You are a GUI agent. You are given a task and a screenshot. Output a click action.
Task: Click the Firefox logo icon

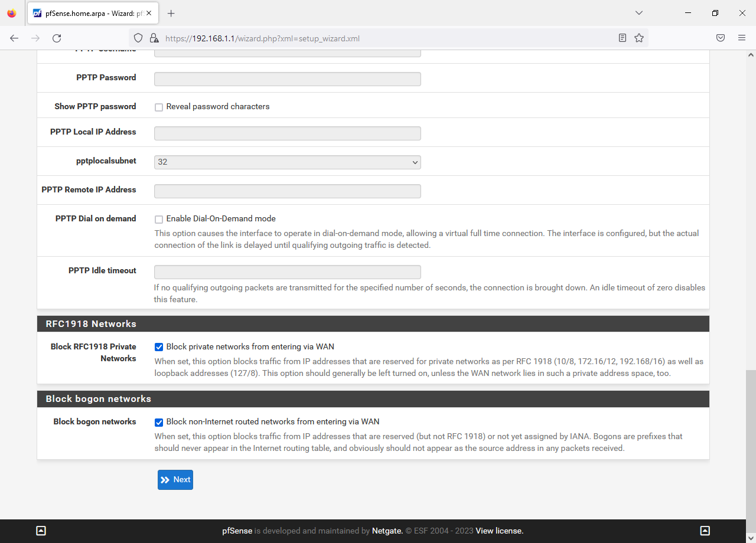click(12, 13)
